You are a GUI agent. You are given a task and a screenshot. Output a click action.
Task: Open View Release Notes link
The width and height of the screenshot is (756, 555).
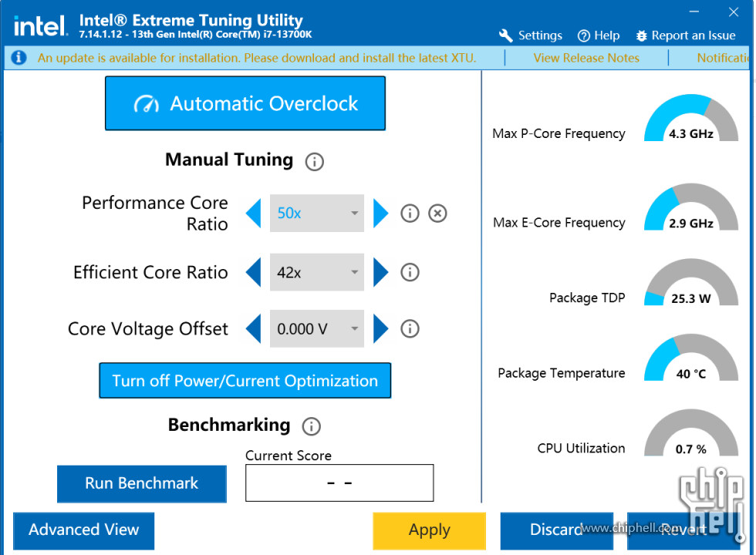click(x=586, y=58)
